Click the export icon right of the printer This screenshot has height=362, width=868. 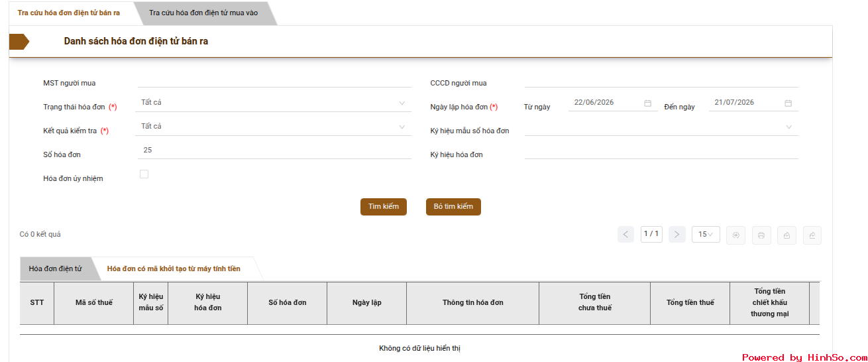pyautogui.click(x=787, y=235)
